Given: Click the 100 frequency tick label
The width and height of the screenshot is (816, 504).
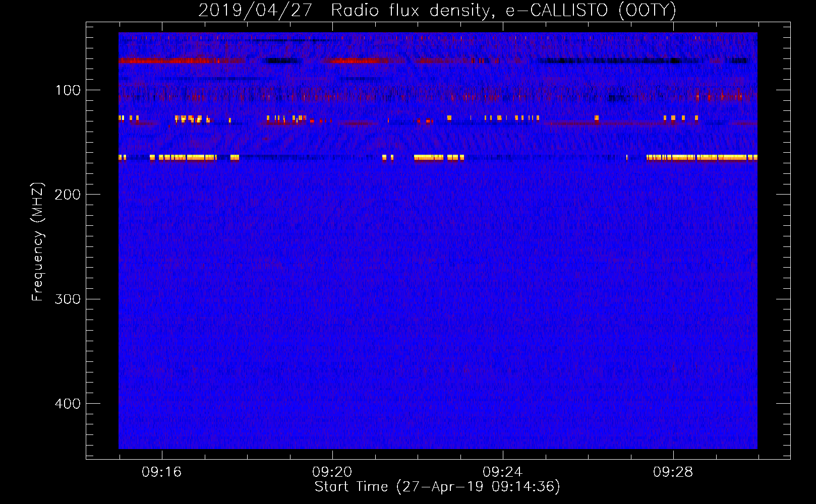Looking at the screenshot, I should point(68,90).
